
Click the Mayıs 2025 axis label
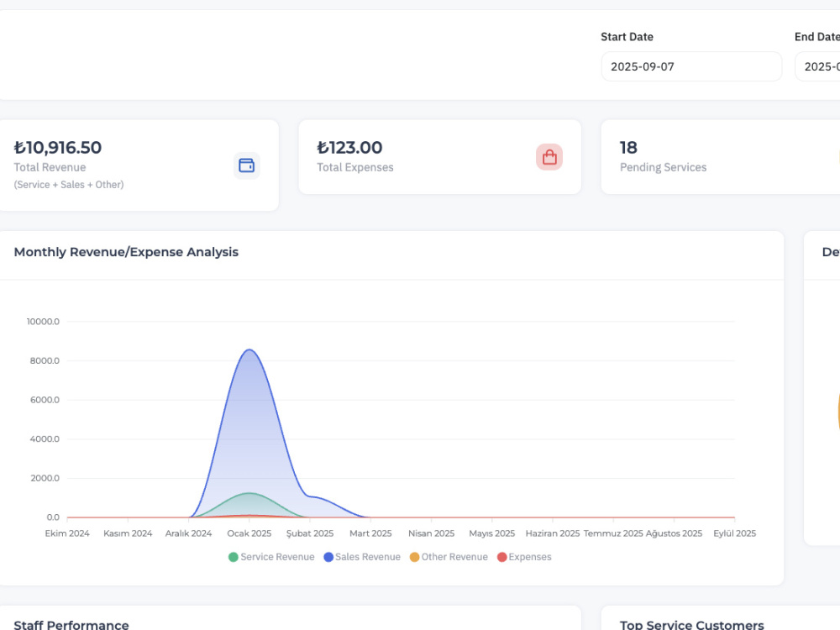point(491,533)
